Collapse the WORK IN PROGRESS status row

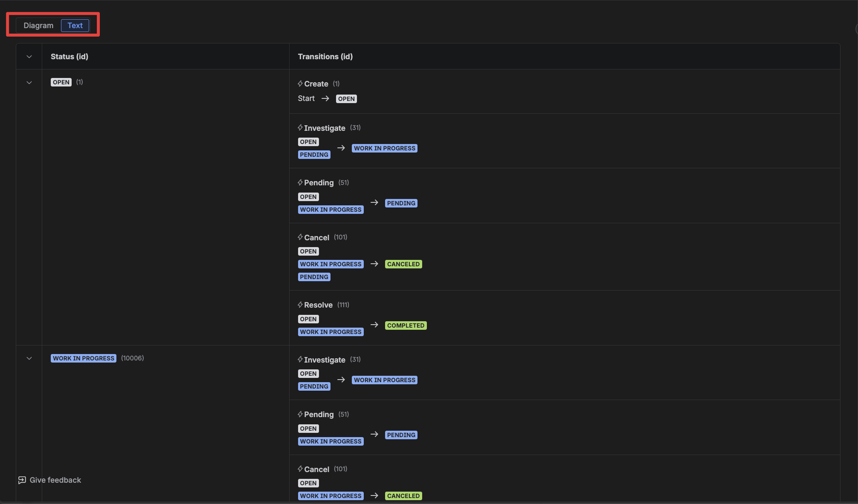point(29,358)
